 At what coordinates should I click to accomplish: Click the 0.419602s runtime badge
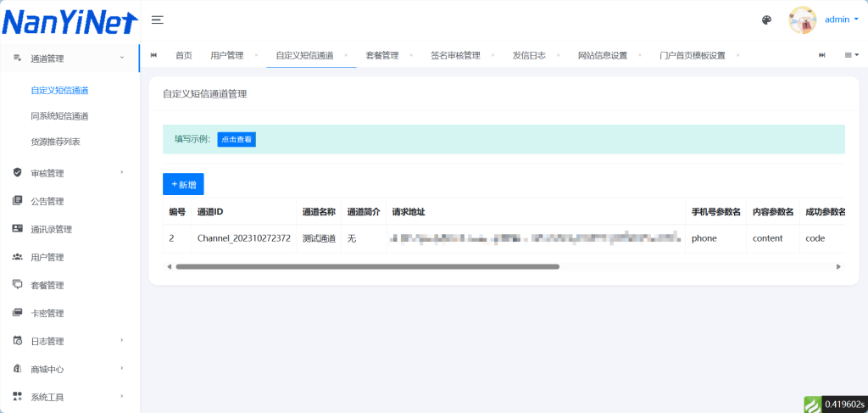[x=844, y=405]
